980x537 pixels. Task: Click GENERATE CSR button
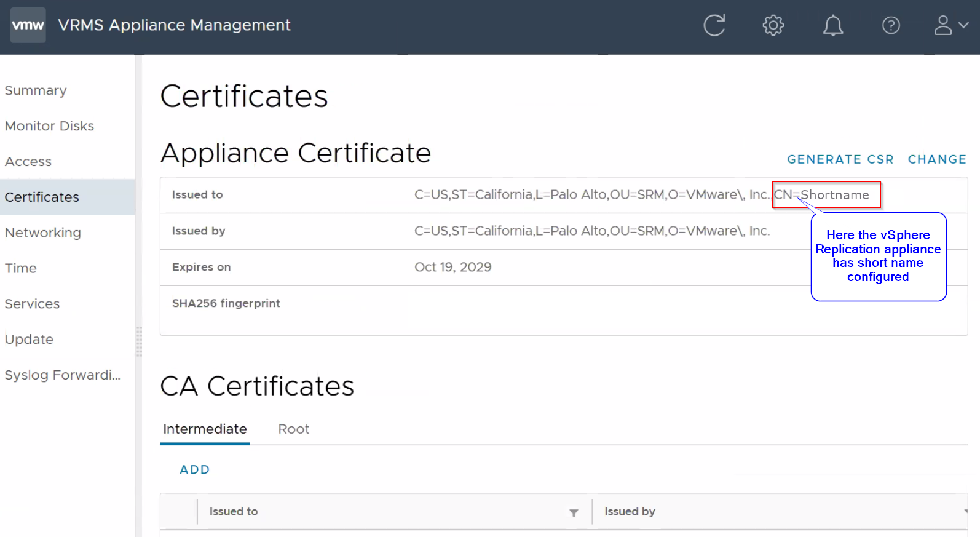(840, 159)
